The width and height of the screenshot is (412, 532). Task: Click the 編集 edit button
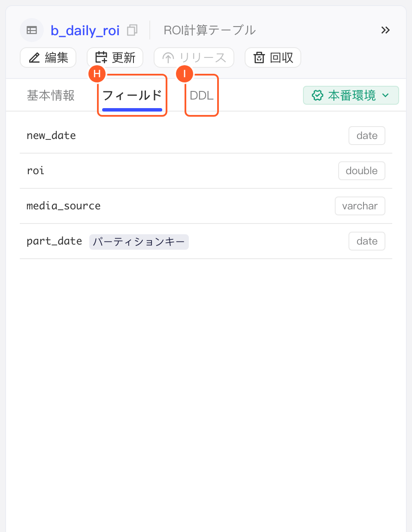tap(48, 57)
